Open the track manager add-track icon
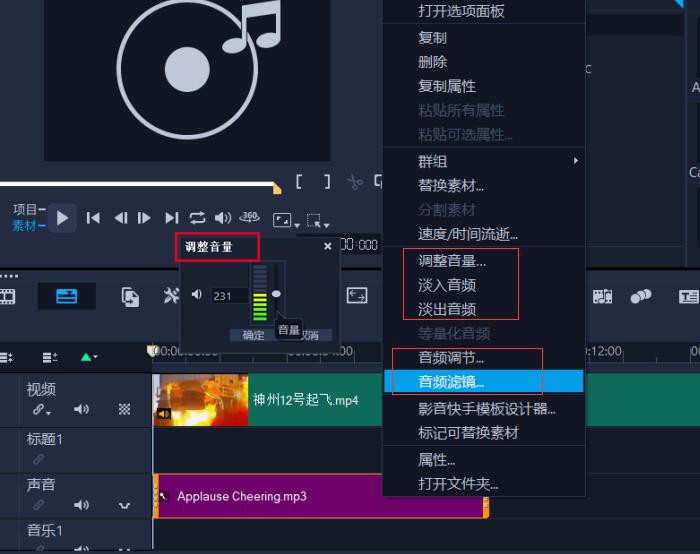The height and width of the screenshot is (554, 700). pyautogui.click(x=50, y=358)
